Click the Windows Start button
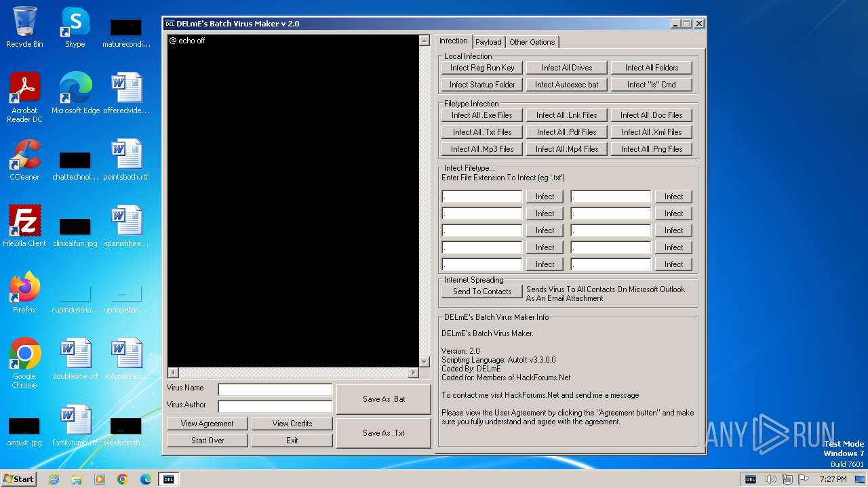The image size is (868, 488). click(19, 479)
